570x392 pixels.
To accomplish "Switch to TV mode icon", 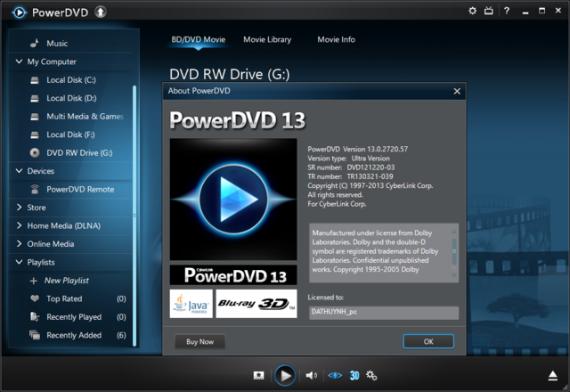I will point(489,11).
